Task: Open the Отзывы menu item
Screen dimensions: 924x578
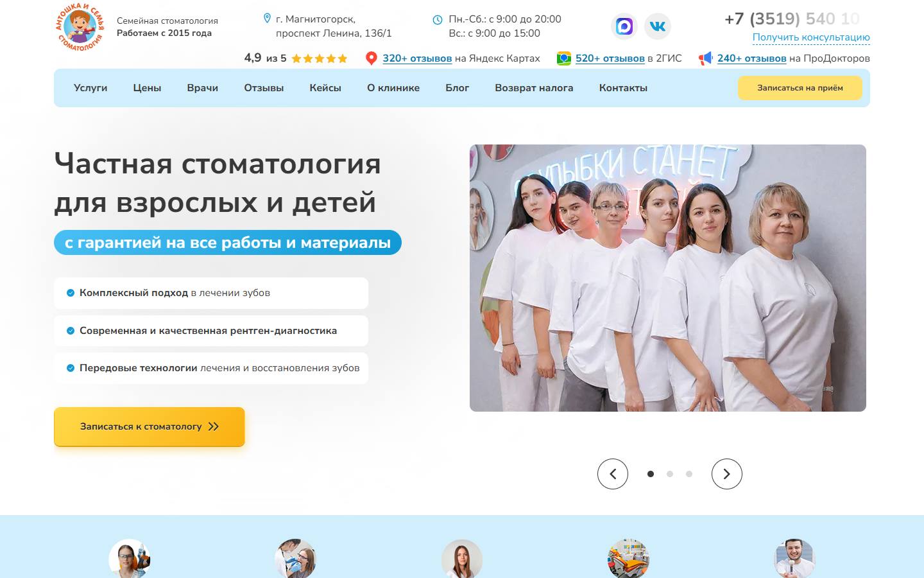Action: click(x=264, y=88)
